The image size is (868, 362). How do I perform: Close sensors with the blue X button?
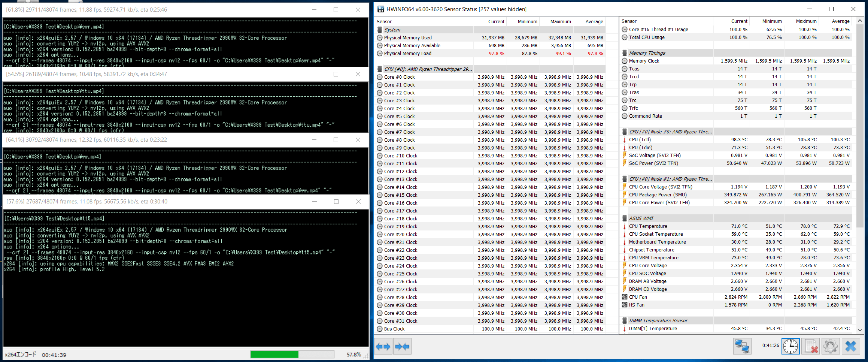pos(851,346)
